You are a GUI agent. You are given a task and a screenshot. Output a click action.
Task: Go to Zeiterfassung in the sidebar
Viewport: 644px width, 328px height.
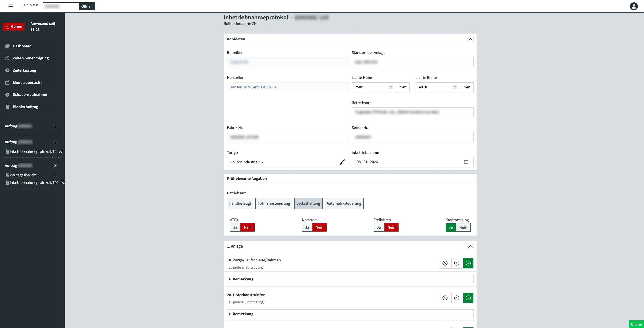pyautogui.click(x=24, y=70)
